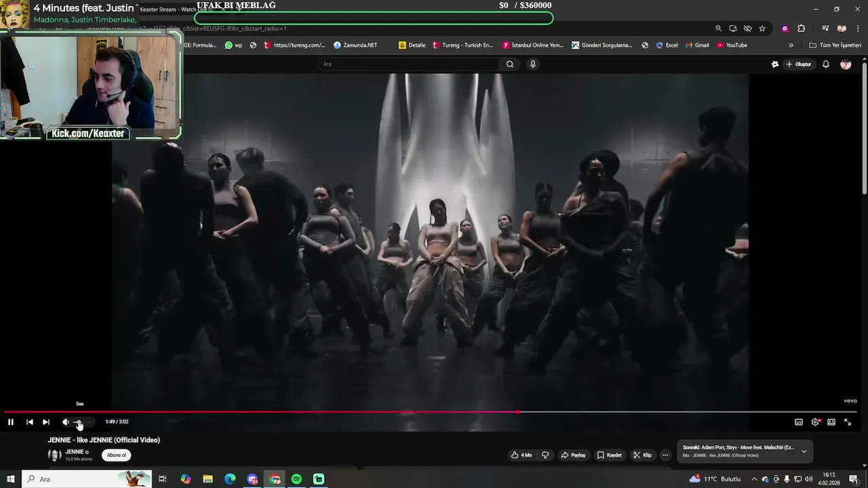Open Spotify from the taskbar

click(x=296, y=479)
